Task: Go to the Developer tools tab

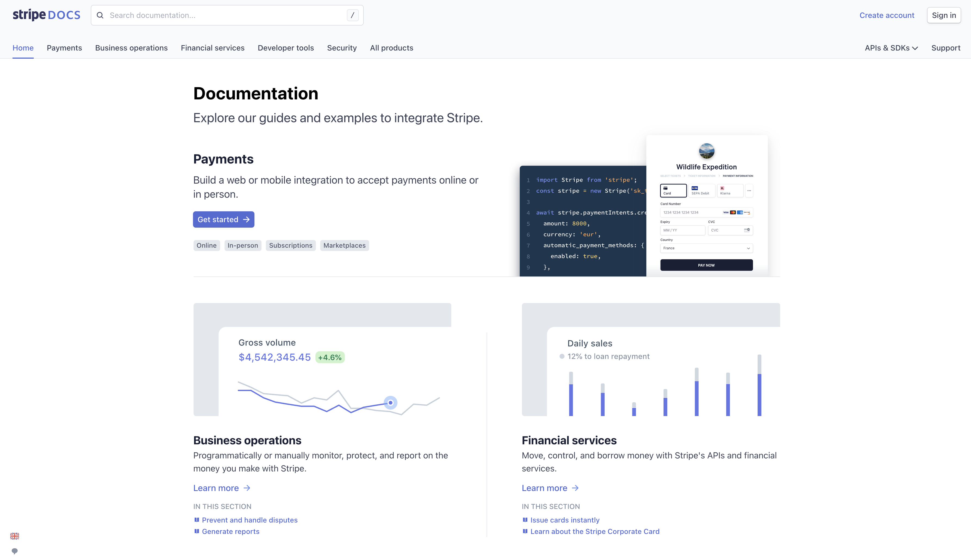Action: pyautogui.click(x=286, y=48)
